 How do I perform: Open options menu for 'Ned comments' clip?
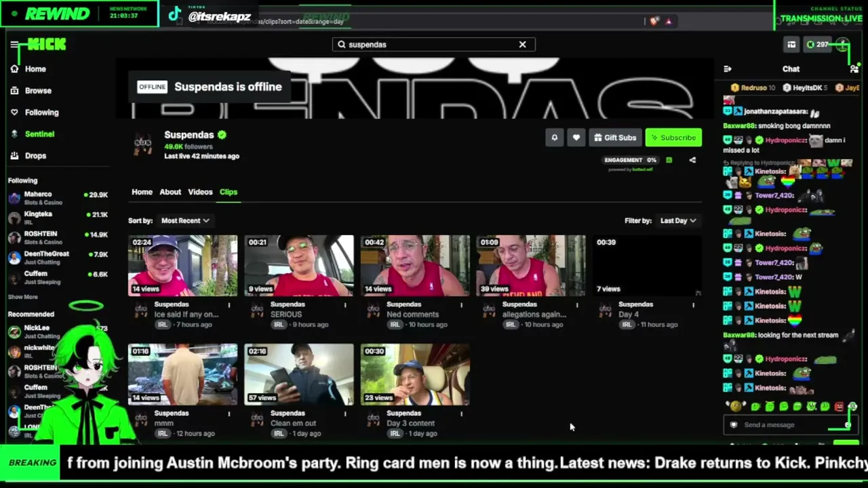(461, 305)
